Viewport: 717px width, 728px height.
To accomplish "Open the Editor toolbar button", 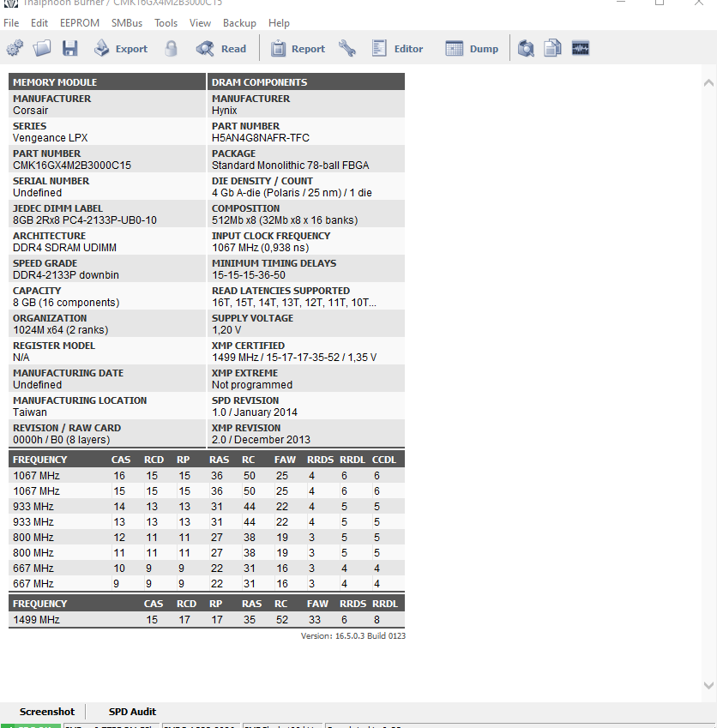I will [397, 48].
